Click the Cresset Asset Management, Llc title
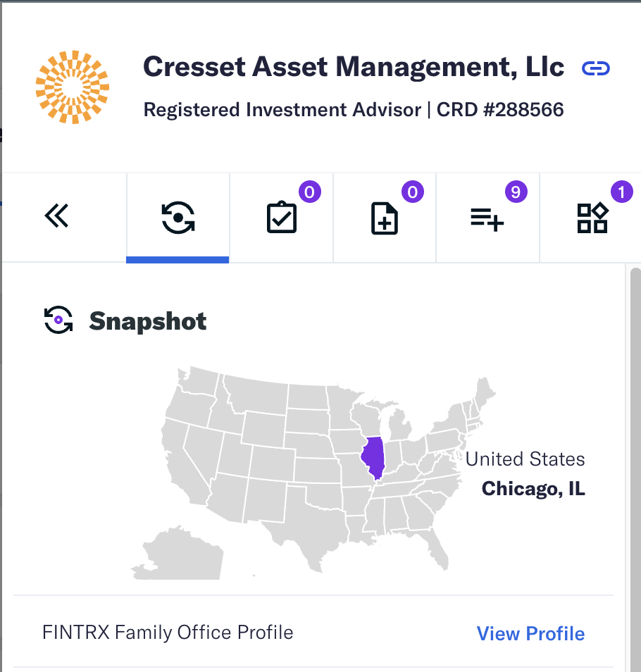Image resolution: width=641 pixels, height=672 pixels. [x=354, y=67]
